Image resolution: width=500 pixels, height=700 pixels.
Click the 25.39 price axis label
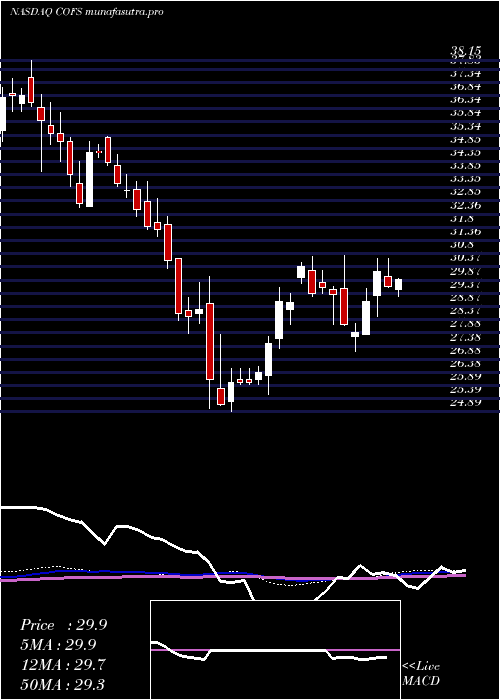pyautogui.click(x=465, y=390)
